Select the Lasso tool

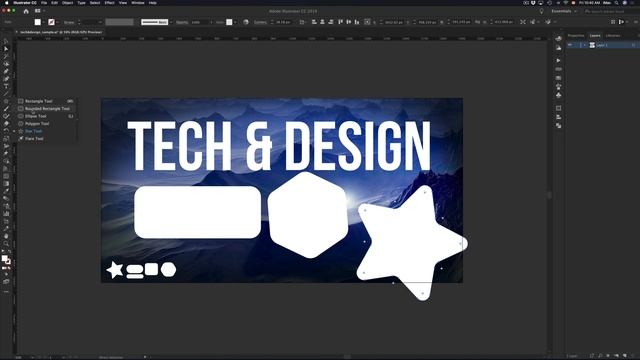click(x=6, y=64)
